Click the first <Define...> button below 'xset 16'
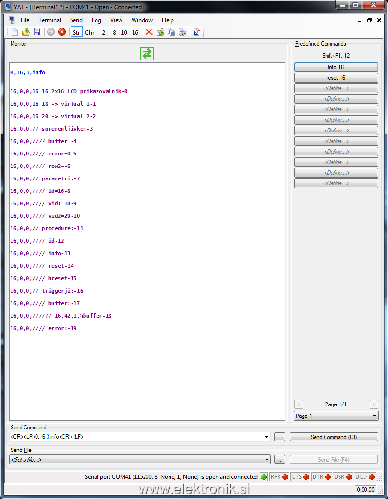This screenshot has height=499, width=388. [x=336, y=88]
